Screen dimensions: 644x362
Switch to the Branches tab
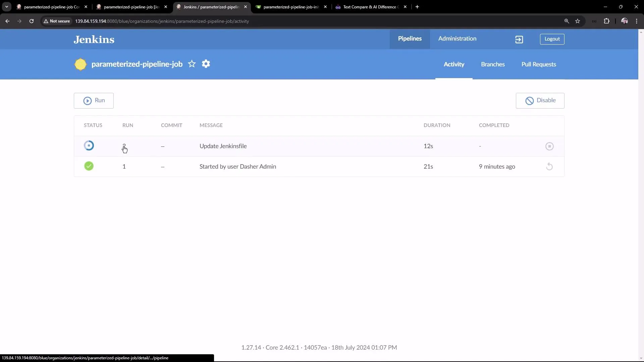pos(492,64)
